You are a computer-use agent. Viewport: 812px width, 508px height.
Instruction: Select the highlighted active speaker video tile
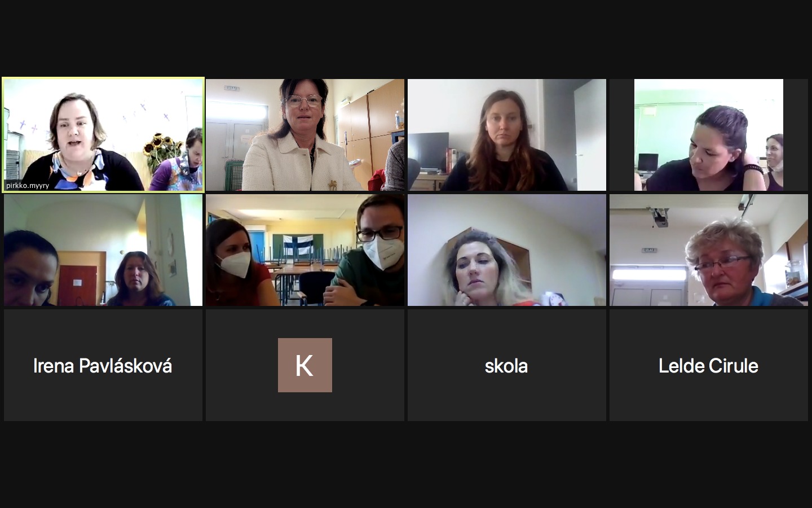pyautogui.click(x=103, y=134)
